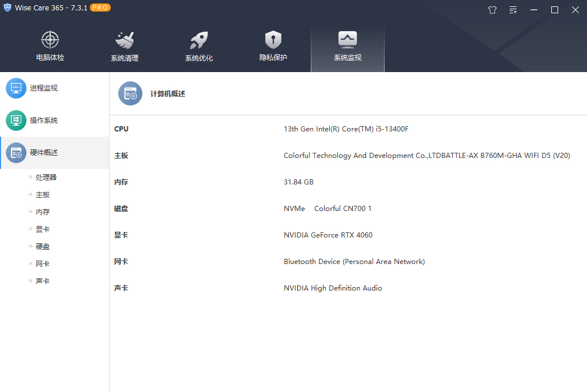Open the PC Checkup (电脑体检) icon

[50, 40]
